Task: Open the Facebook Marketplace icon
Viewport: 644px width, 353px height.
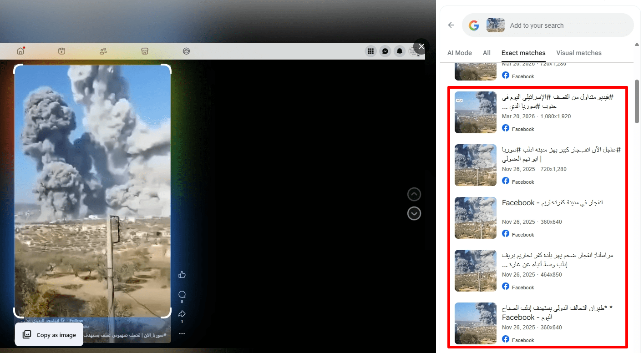Action: point(145,51)
